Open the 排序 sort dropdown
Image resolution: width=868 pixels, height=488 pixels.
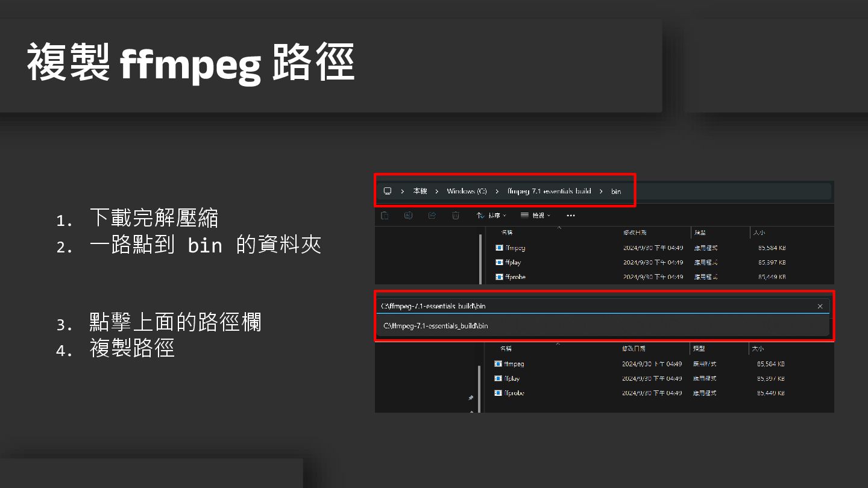pyautogui.click(x=491, y=215)
